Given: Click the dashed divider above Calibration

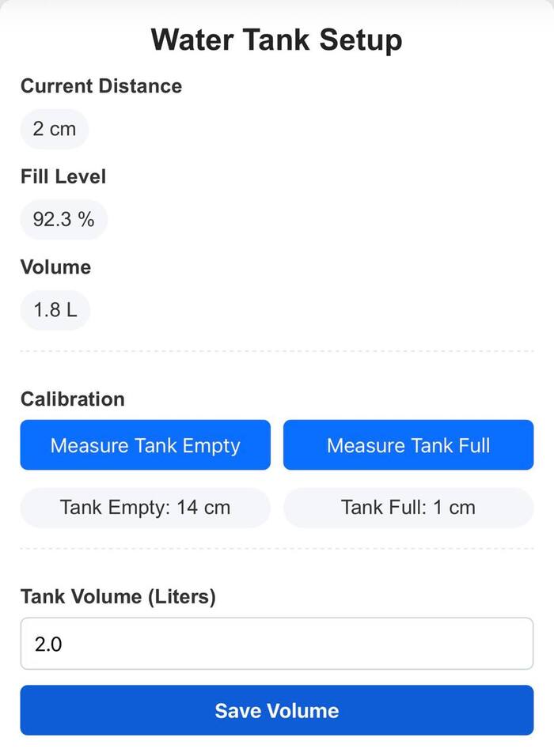Looking at the screenshot, I should [277, 350].
